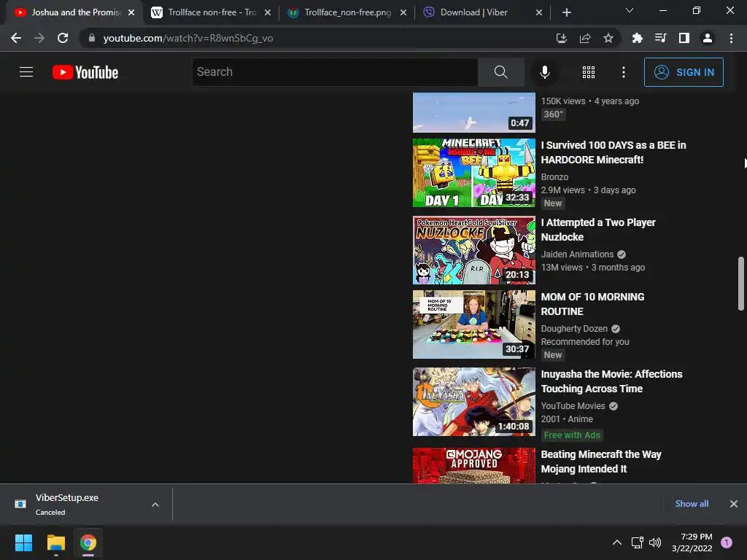Open Beating Minecraft the Way Mojang Intended
Screen dimensions: 747x560
click(x=601, y=462)
